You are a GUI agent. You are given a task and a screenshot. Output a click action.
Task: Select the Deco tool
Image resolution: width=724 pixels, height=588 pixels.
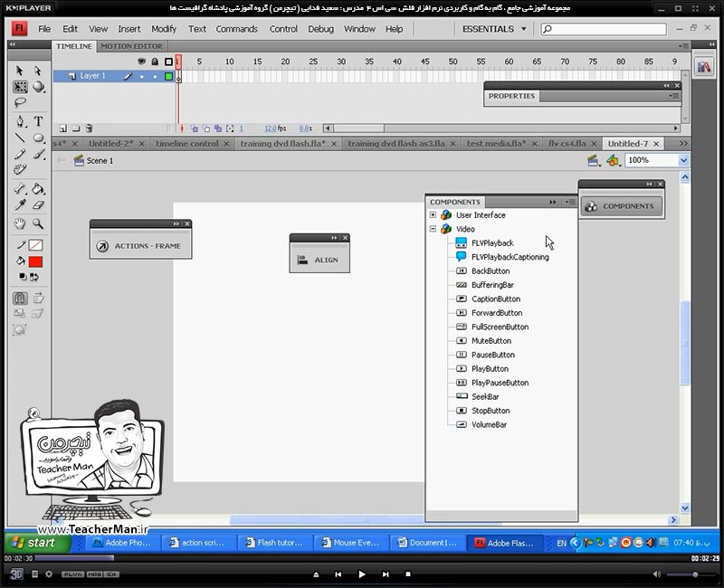20,169
